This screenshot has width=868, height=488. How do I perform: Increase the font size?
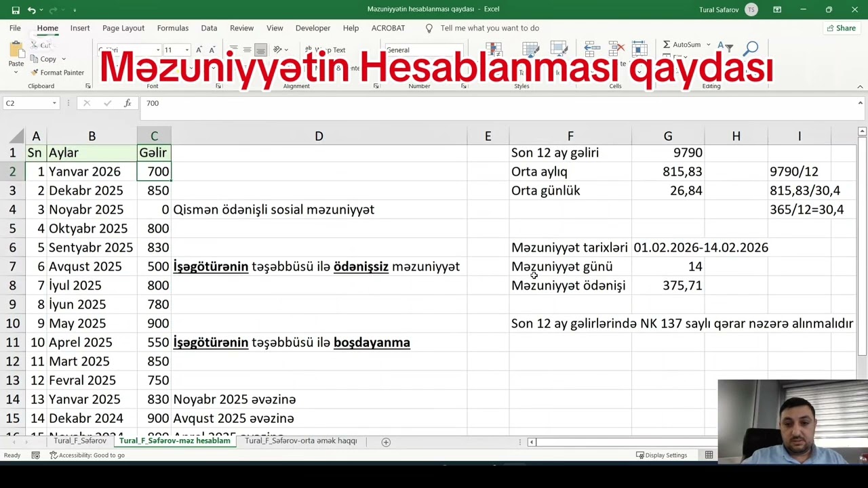coord(199,50)
